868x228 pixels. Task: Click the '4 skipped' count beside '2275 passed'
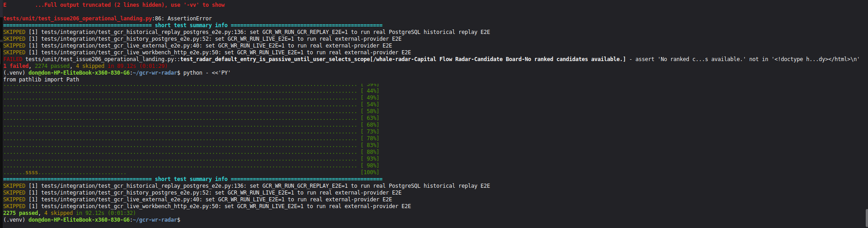pos(58,213)
